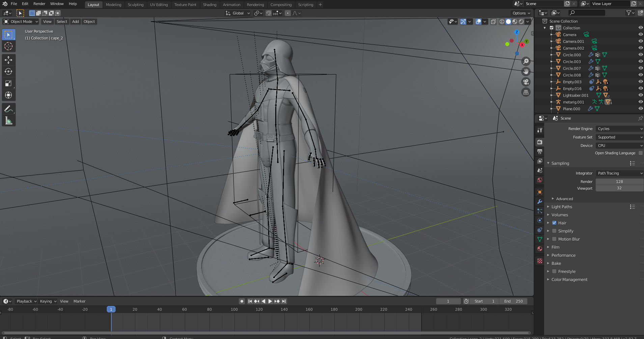Activate the Scale tool

coord(8,84)
